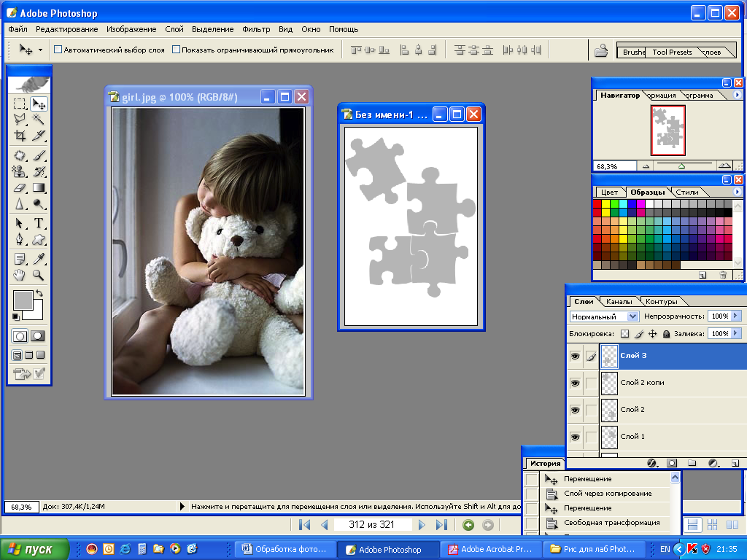Select the Rectangular Marquee tool
Screen dimensions: 747x560
(20, 104)
